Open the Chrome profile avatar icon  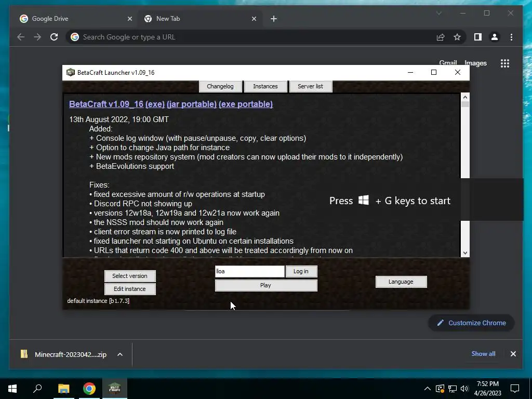pos(495,37)
